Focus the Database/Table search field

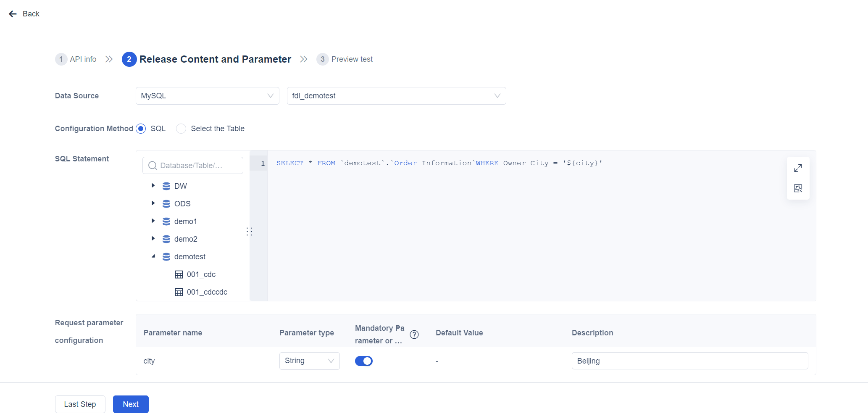pos(193,166)
